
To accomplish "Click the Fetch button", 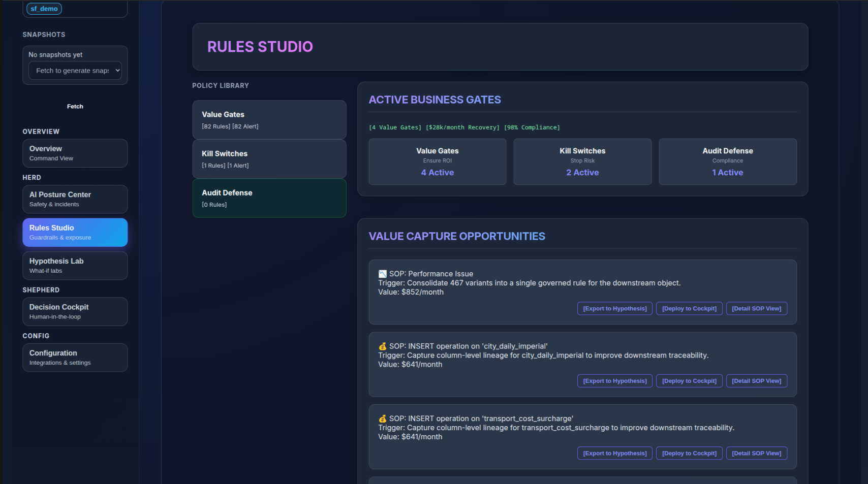I will [x=75, y=106].
